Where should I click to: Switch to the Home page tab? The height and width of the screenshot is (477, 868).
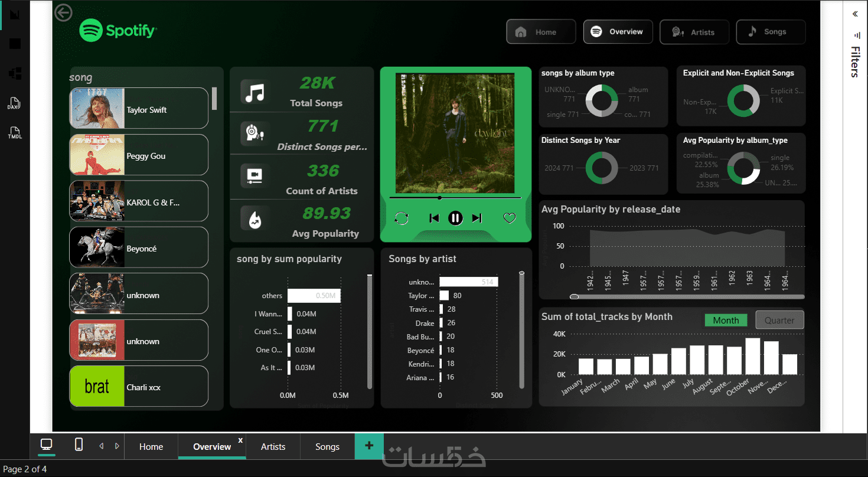coord(151,446)
